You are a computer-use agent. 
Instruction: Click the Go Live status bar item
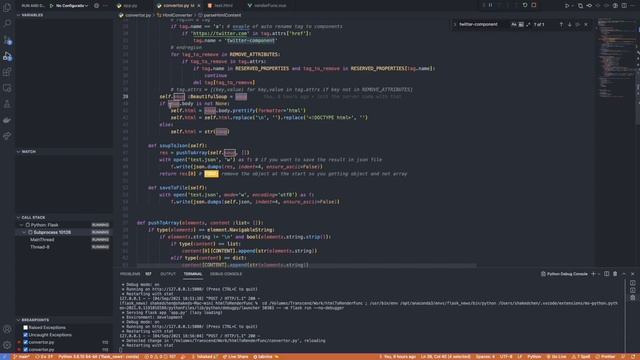coord(556,357)
